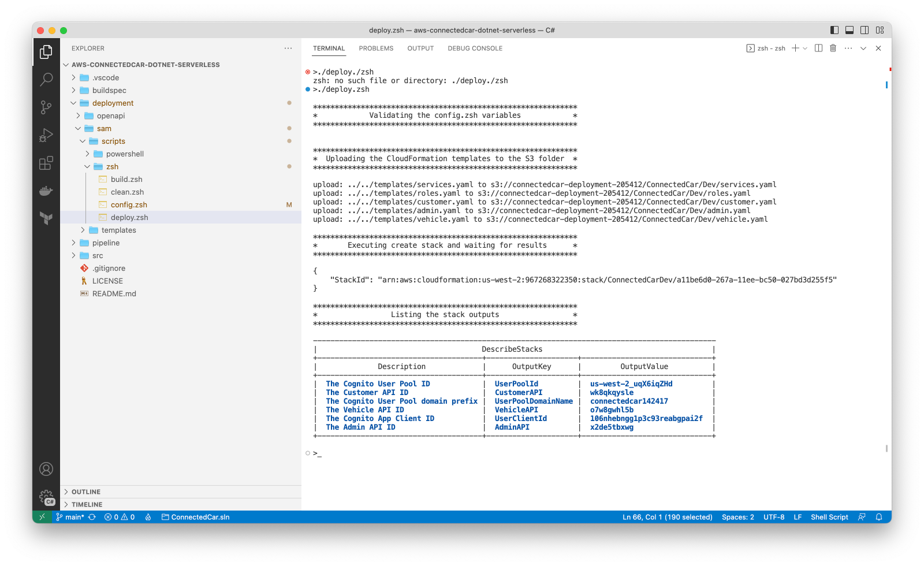Toggle the bottom panel layout button
The height and width of the screenshot is (566, 924).
click(850, 30)
